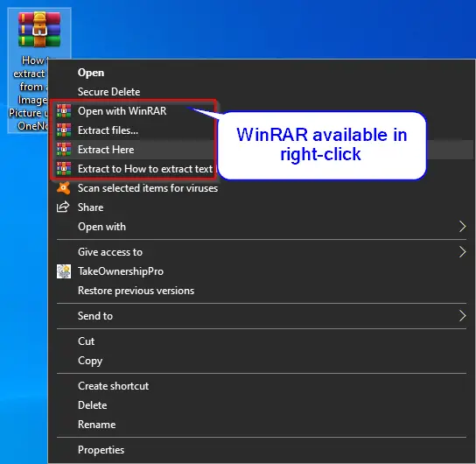Click the archive file name label on desktop

tap(29, 93)
